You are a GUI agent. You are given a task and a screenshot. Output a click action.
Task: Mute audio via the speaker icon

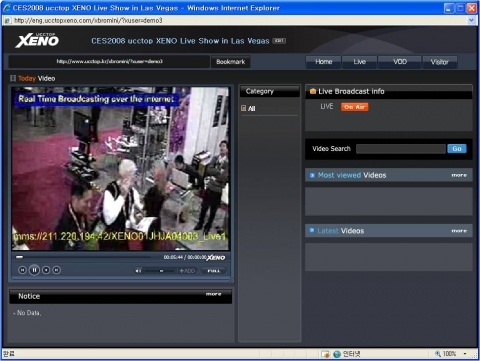(x=138, y=271)
